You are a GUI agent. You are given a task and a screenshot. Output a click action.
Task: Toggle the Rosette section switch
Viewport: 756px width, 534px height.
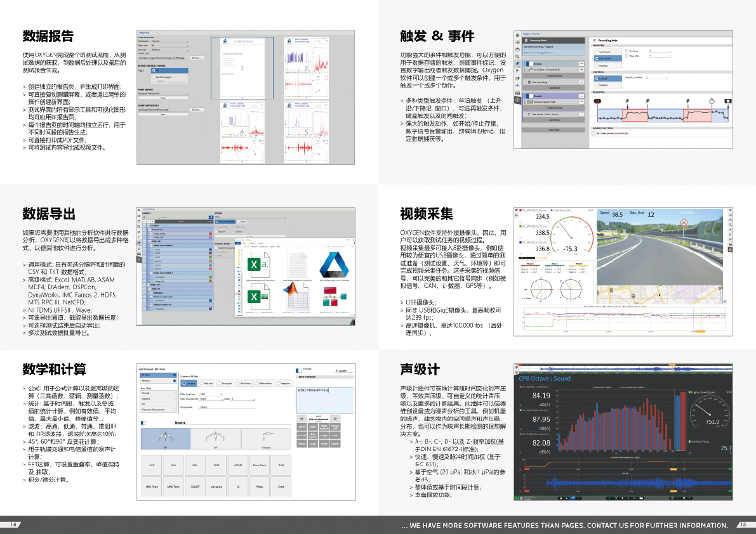[143, 423]
